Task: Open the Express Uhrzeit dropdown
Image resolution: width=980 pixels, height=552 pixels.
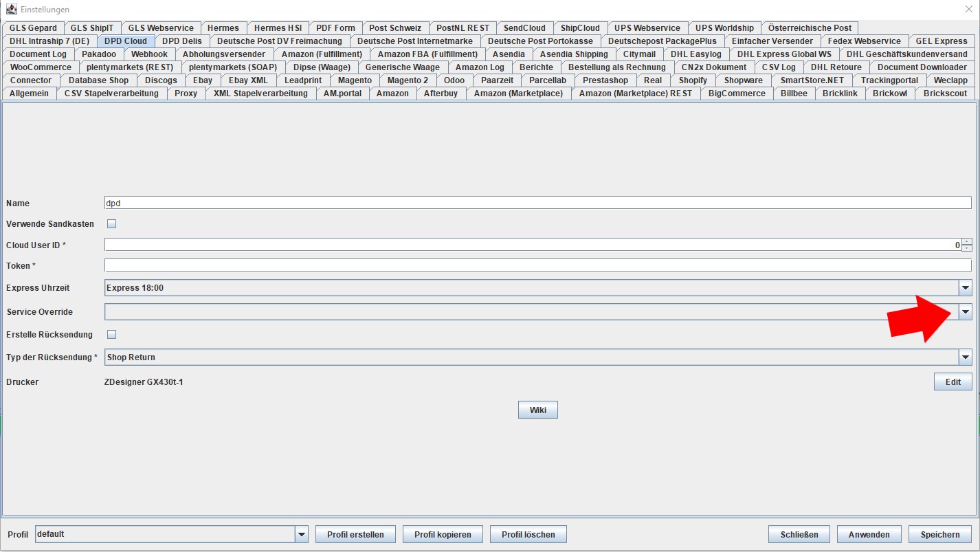Action: pyautogui.click(x=538, y=288)
